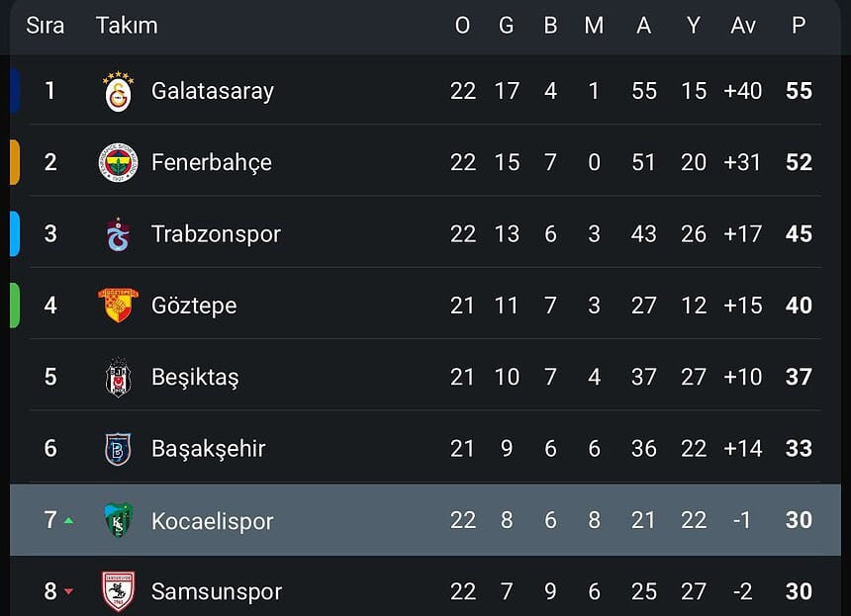
Task: Click the Trabzonspor club crest
Action: pyautogui.click(x=118, y=234)
